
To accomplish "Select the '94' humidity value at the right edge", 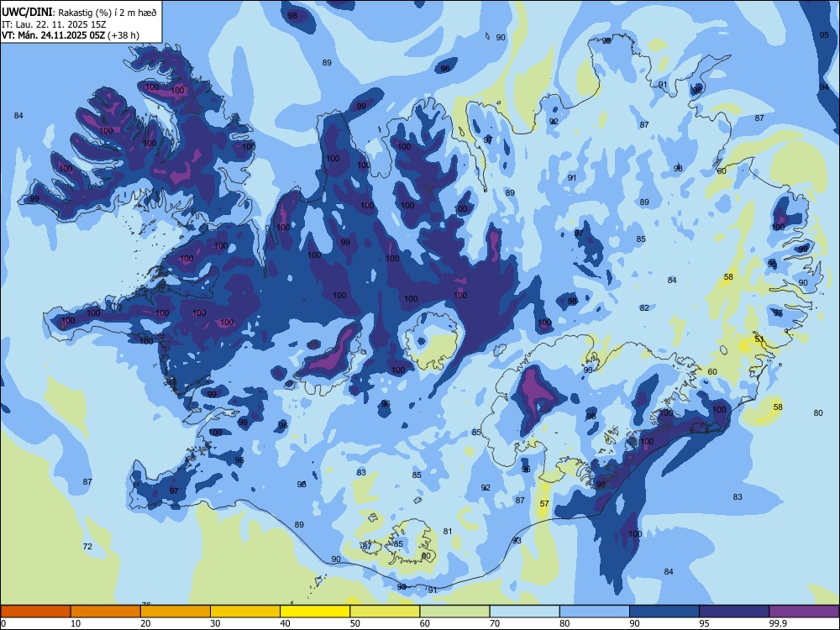I will click(824, 87).
